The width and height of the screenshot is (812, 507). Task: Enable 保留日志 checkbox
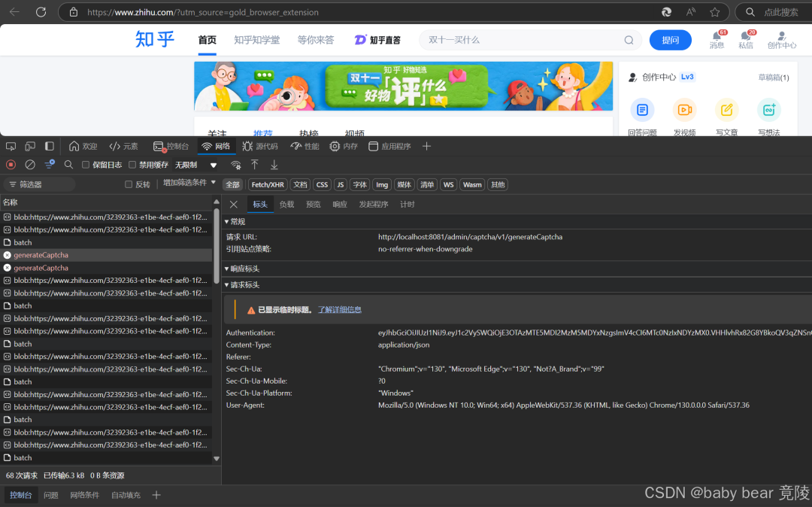point(86,165)
